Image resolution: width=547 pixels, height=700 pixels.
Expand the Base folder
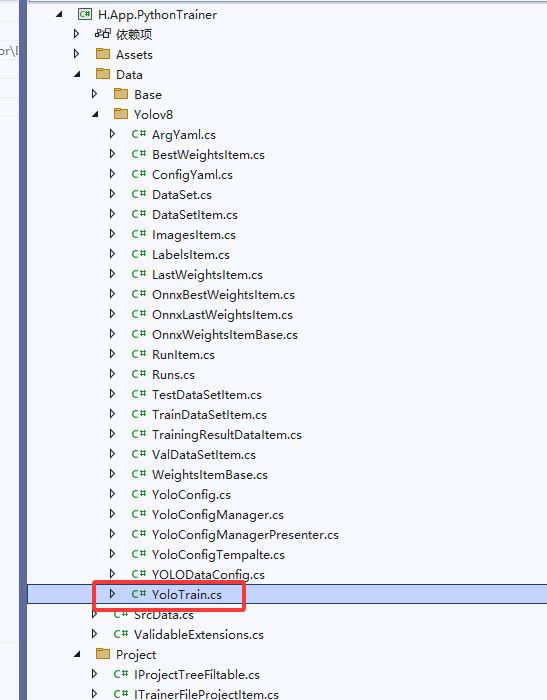point(94,94)
